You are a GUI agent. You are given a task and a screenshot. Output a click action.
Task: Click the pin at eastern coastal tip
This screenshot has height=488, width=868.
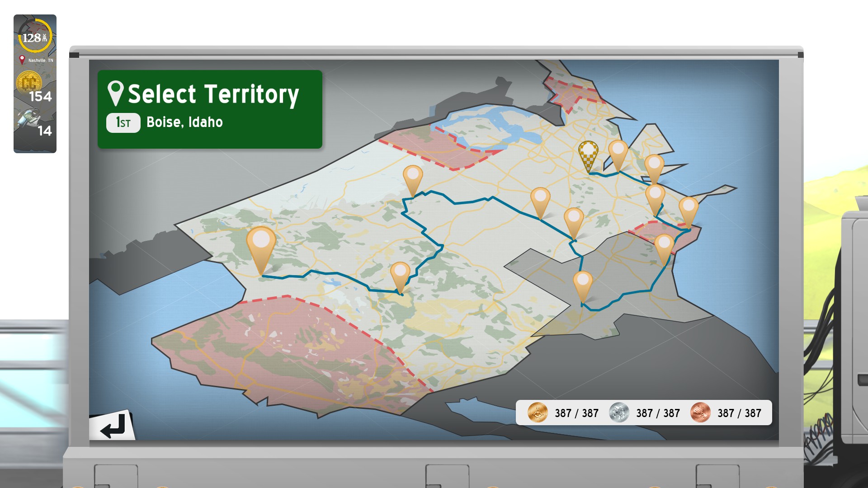click(688, 208)
